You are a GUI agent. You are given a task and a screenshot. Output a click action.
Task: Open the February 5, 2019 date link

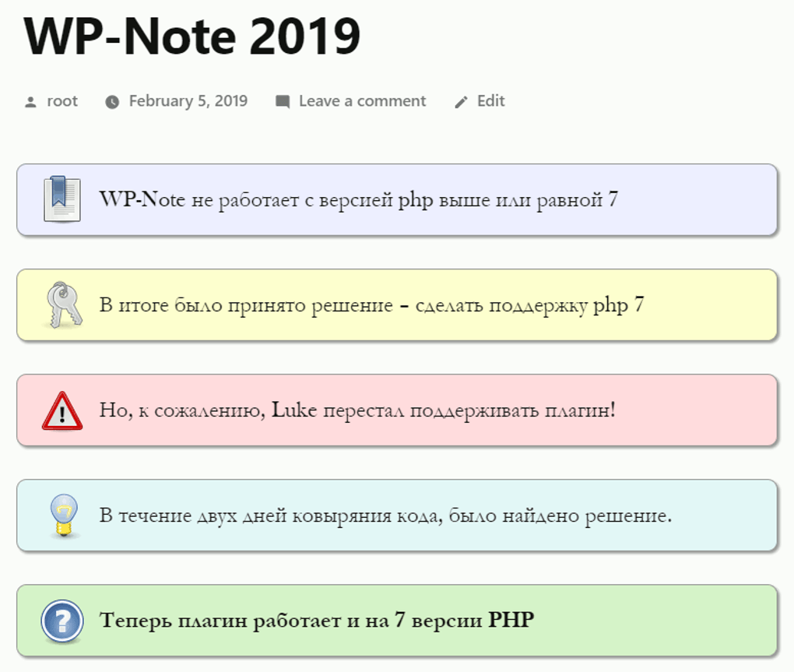click(x=188, y=101)
